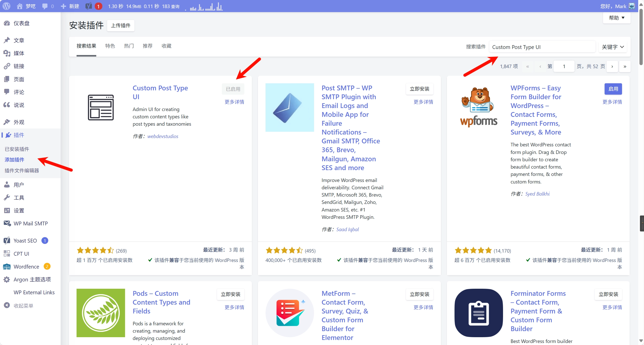
Task: Click the 上传插件 button
Action: point(121,25)
